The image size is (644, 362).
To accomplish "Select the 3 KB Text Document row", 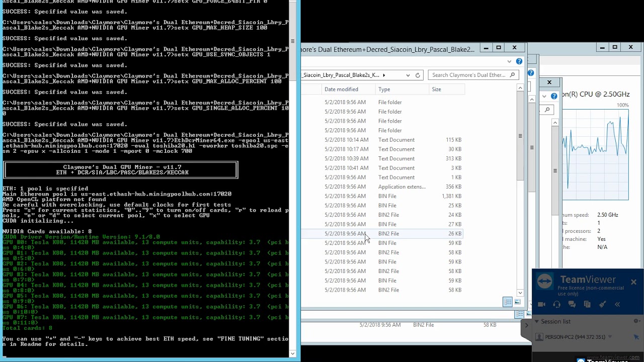I will tap(382, 168).
